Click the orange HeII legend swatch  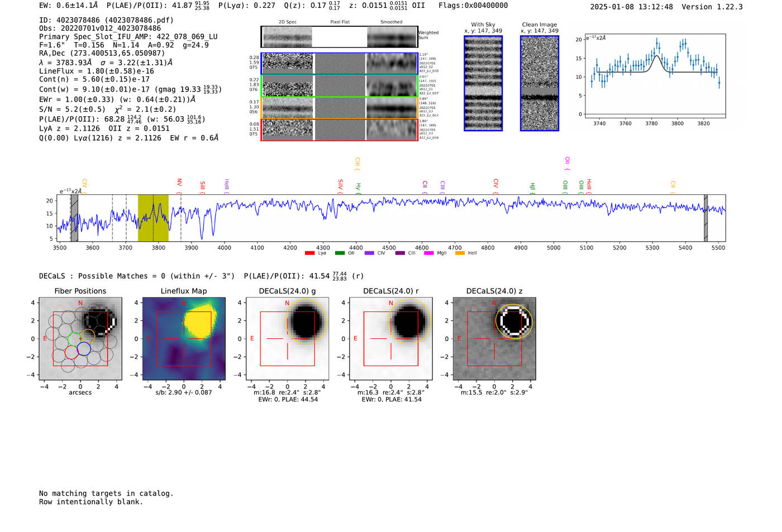[460, 253]
